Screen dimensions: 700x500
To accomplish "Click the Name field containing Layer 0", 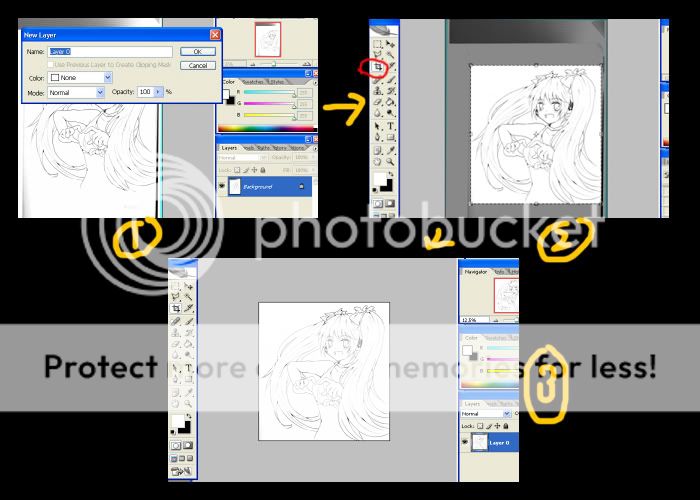I will [110, 51].
